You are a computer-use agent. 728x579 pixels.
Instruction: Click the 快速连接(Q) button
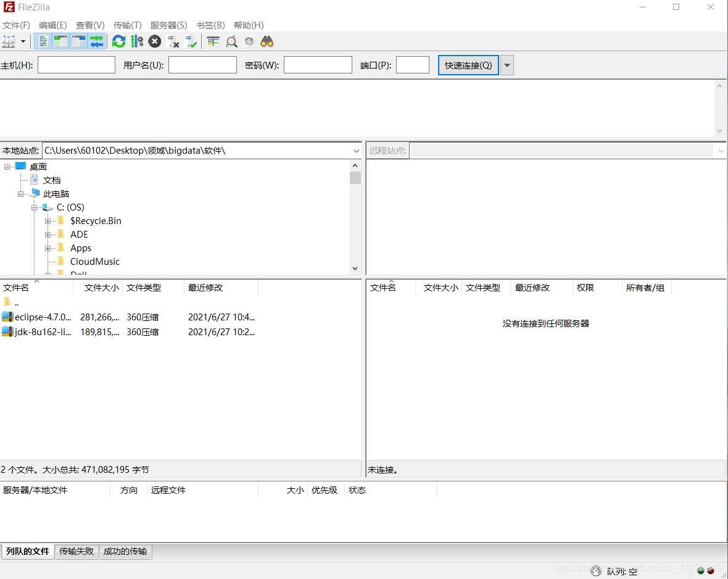pyautogui.click(x=468, y=65)
